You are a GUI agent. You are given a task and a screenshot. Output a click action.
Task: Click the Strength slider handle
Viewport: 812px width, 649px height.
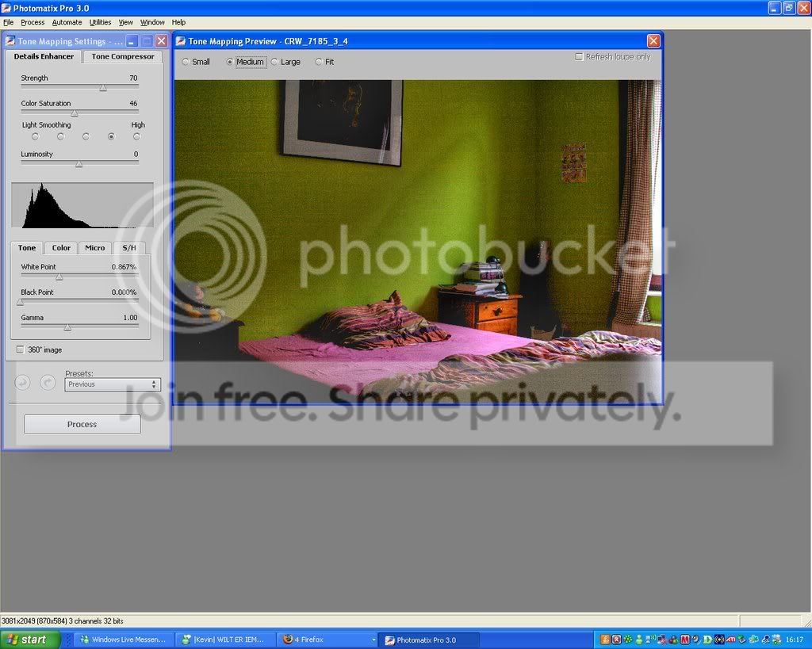point(103,87)
